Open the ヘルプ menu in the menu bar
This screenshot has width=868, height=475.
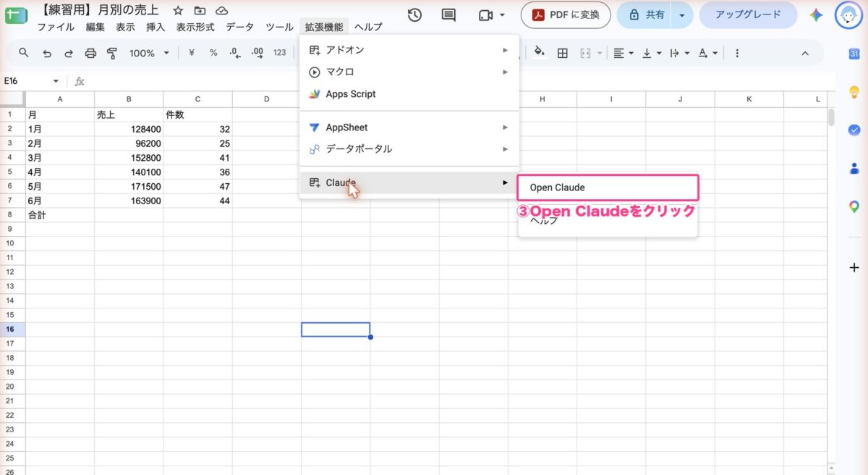click(368, 27)
